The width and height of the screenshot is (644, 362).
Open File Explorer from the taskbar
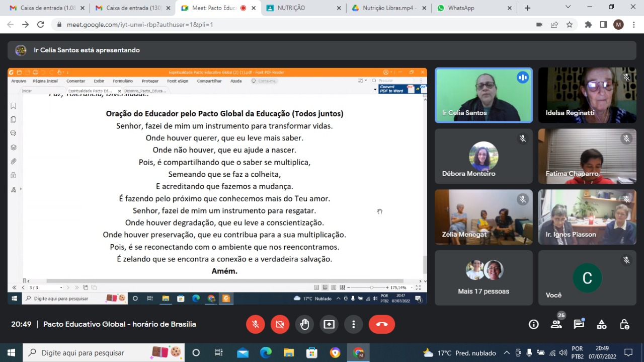(x=289, y=352)
